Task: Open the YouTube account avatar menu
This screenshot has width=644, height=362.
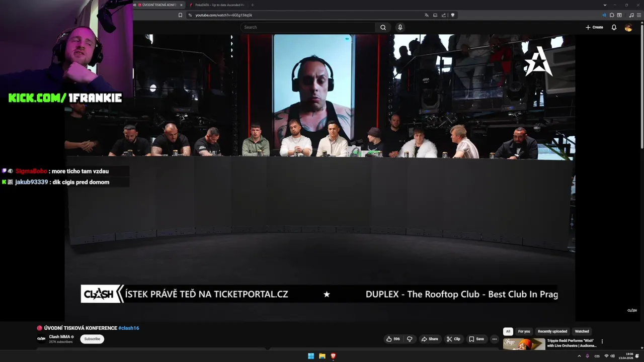Action: coord(628,27)
